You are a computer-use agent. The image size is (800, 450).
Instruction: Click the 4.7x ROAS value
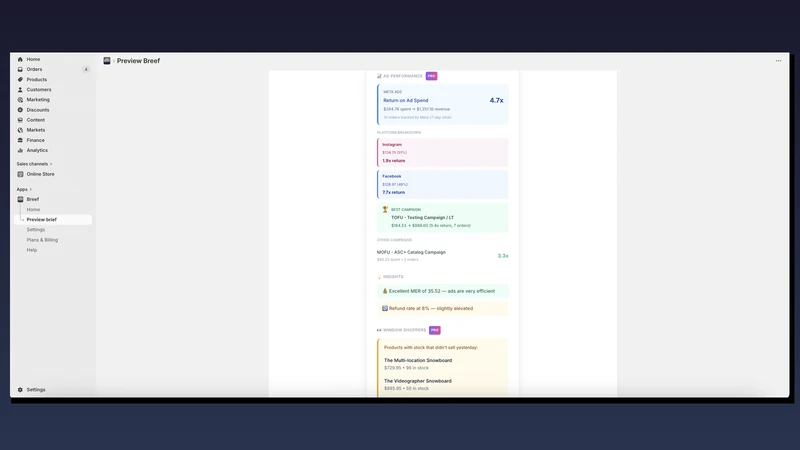click(496, 101)
